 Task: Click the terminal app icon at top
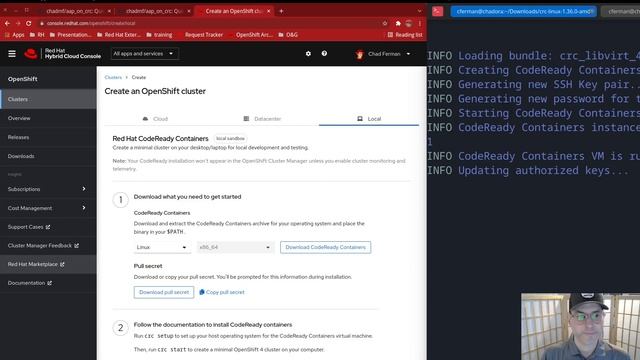pyautogui.click(x=438, y=11)
